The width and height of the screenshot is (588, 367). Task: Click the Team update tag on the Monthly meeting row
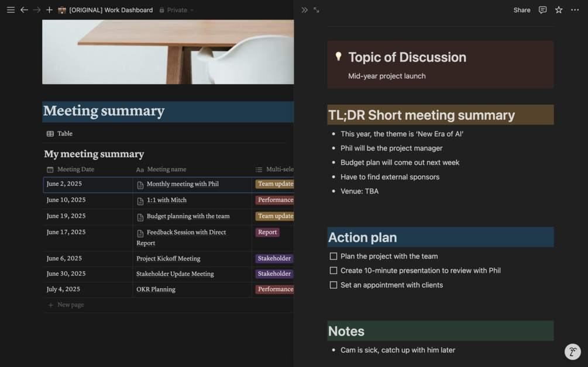pyautogui.click(x=275, y=184)
